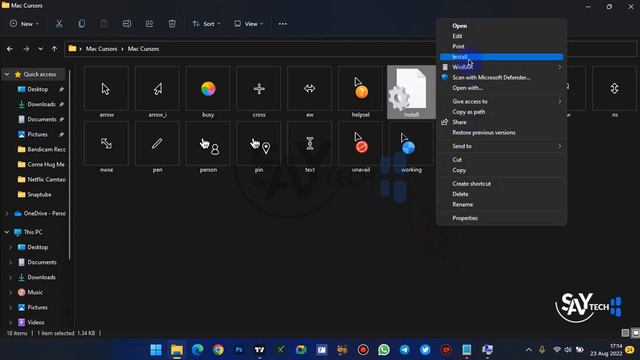This screenshot has height=360, width=640.
Task: Switch to details view button
Action: pyautogui.click(x=625, y=333)
